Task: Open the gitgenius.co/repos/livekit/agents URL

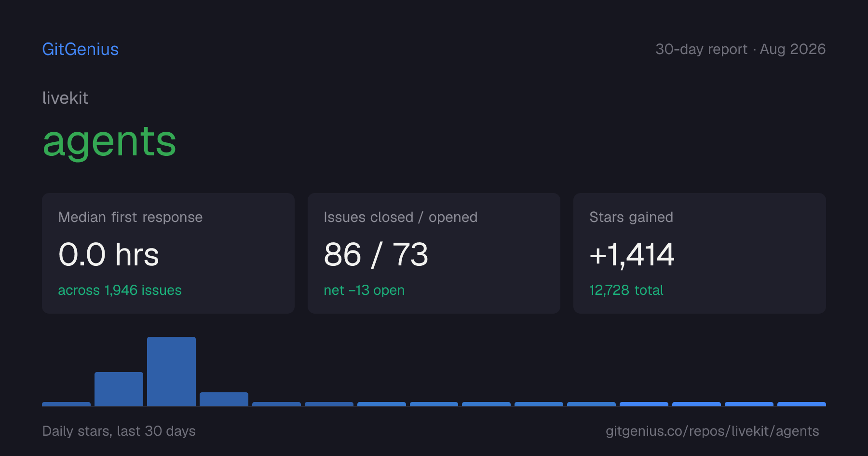Action: (712, 431)
